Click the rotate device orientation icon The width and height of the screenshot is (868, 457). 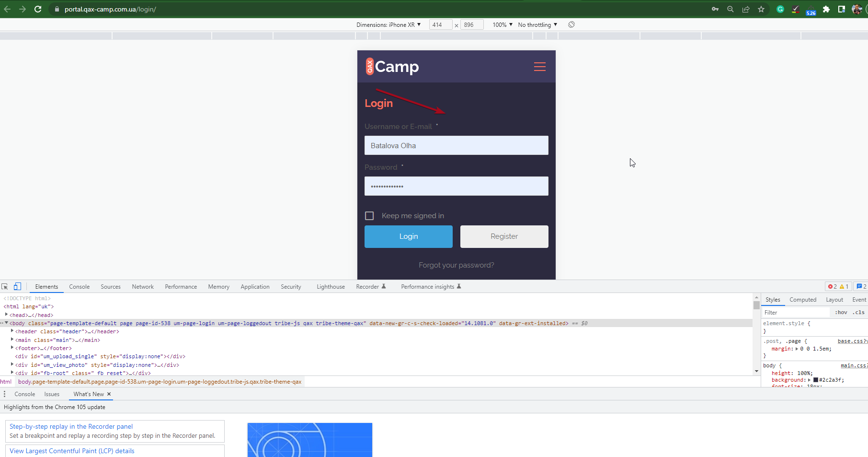[571, 24]
